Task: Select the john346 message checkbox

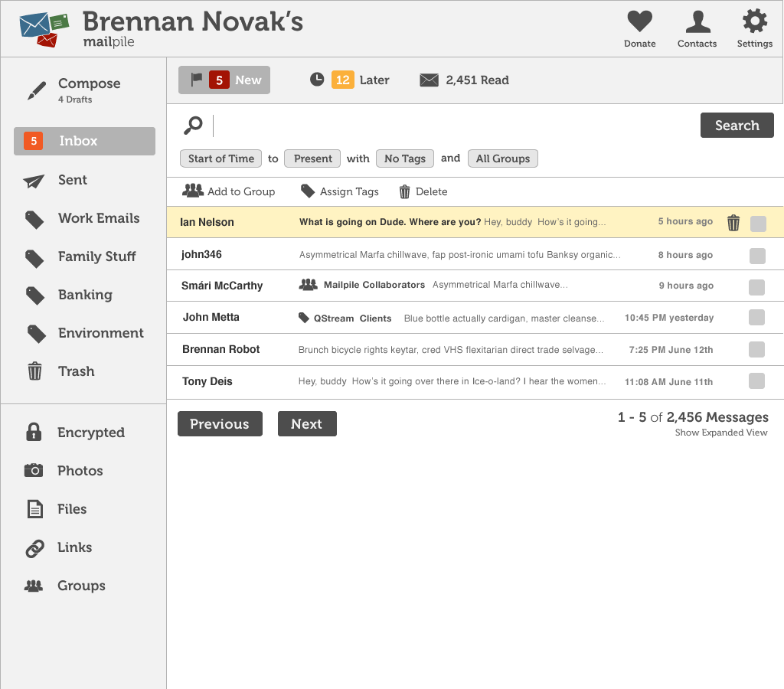Action: click(x=757, y=256)
